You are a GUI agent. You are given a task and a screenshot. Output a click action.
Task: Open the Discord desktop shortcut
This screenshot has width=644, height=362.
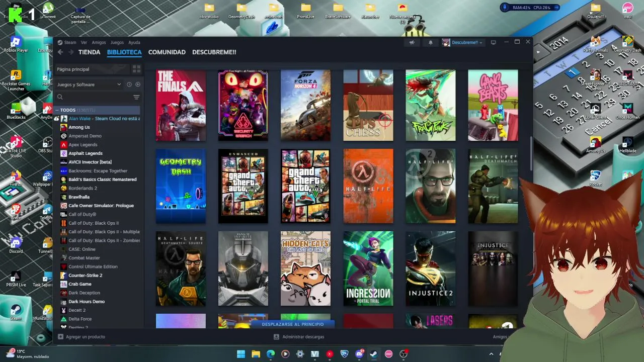(16, 245)
